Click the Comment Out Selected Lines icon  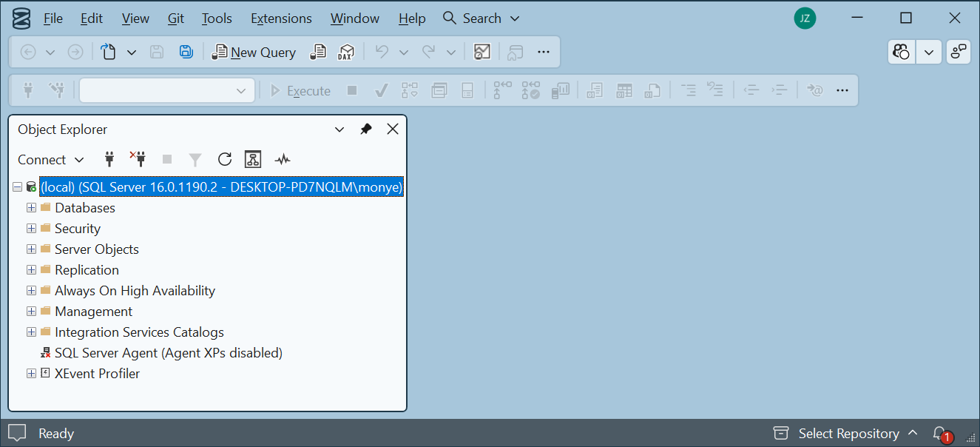pos(689,90)
